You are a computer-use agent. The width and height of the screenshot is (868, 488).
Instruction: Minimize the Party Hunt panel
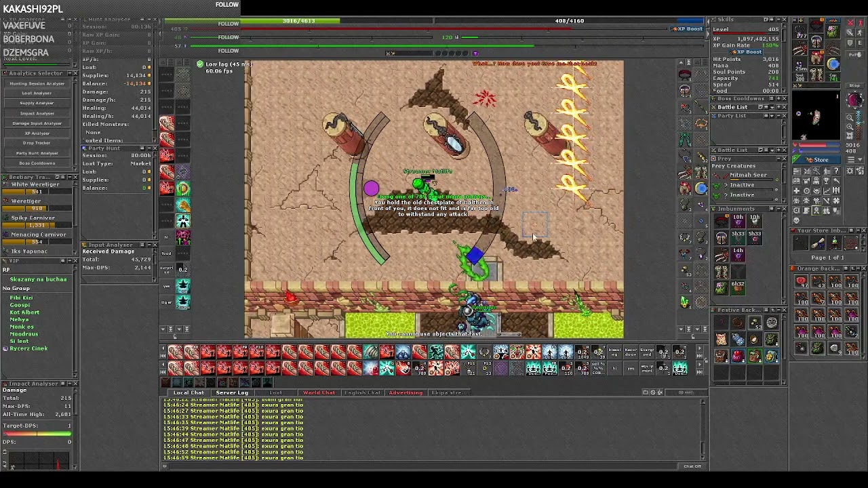click(x=149, y=148)
